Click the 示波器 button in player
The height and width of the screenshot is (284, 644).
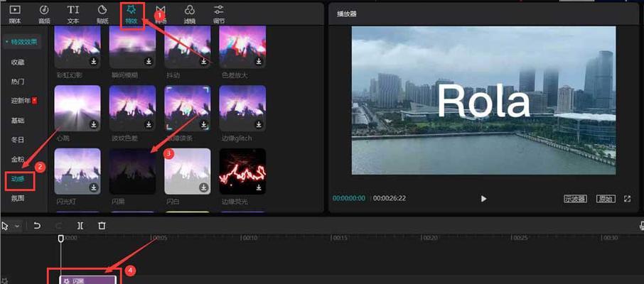pyautogui.click(x=575, y=199)
